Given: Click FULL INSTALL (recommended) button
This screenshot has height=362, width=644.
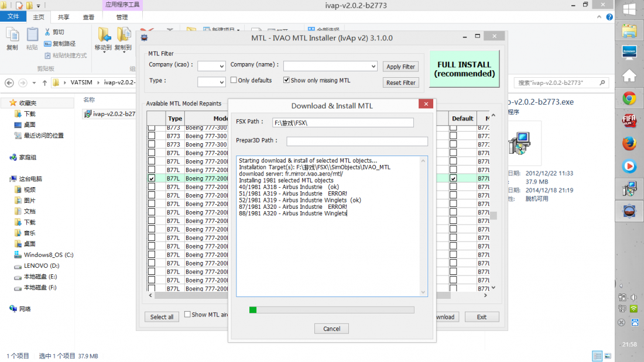Looking at the screenshot, I should pyautogui.click(x=464, y=69).
